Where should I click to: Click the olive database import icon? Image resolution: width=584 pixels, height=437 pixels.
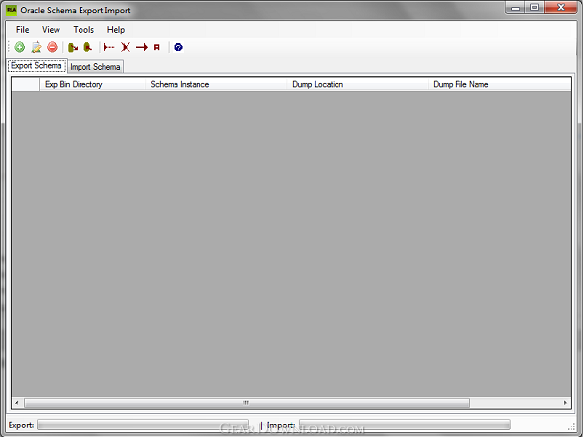click(88, 47)
